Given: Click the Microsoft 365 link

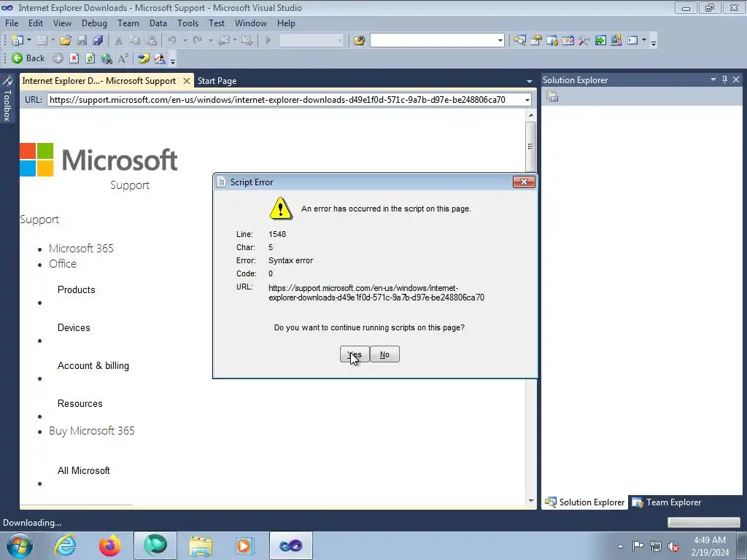Looking at the screenshot, I should click(81, 249).
